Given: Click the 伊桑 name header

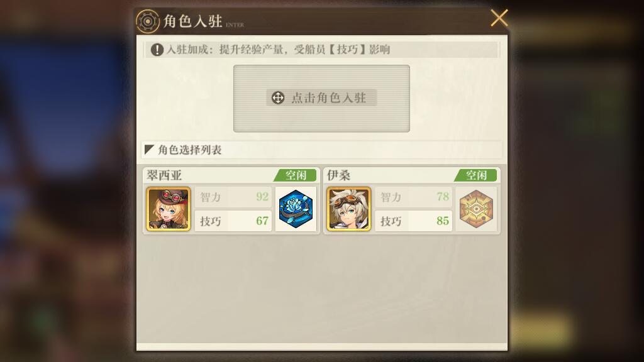Looking at the screenshot, I should 338,176.
